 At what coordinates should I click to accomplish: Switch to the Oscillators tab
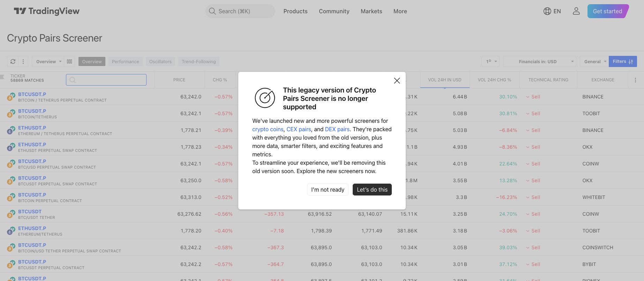(160, 61)
